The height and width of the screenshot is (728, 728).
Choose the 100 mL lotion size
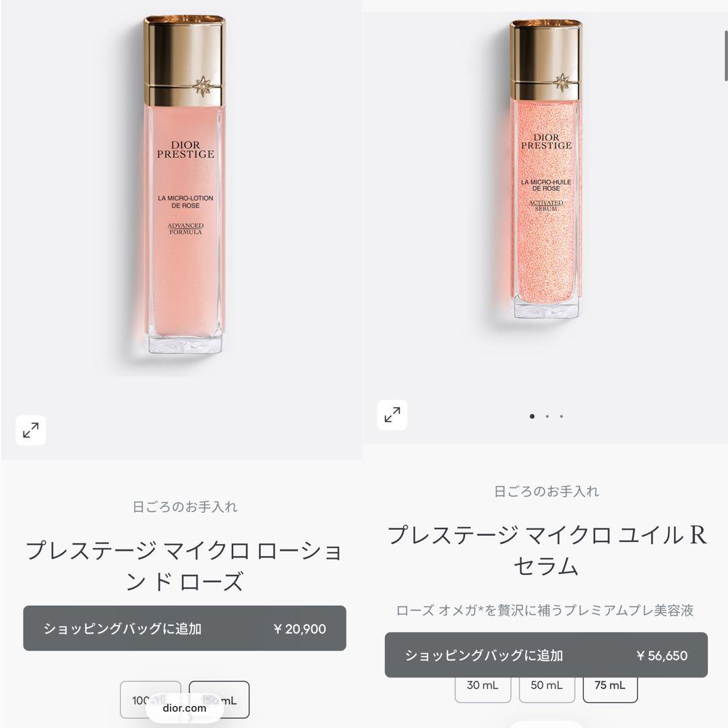150,700
